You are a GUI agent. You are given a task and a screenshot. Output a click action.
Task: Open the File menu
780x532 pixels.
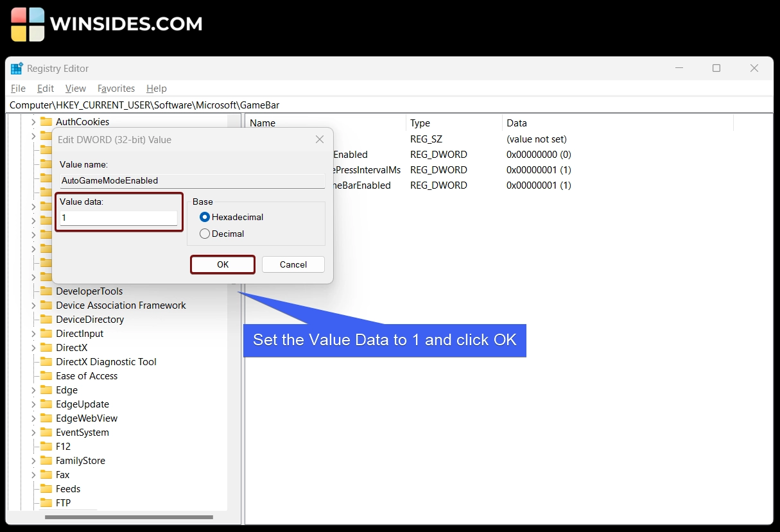tap(18, 89)
